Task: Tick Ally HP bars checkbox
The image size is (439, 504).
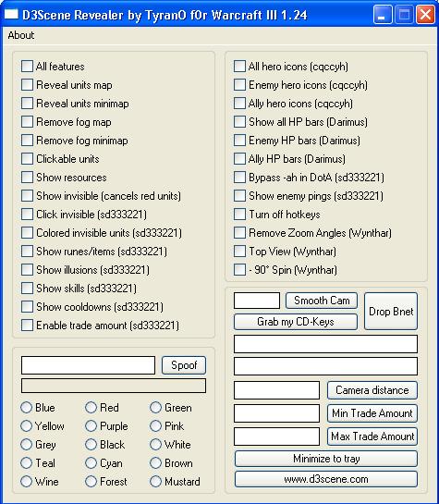Action: (240, 159)
